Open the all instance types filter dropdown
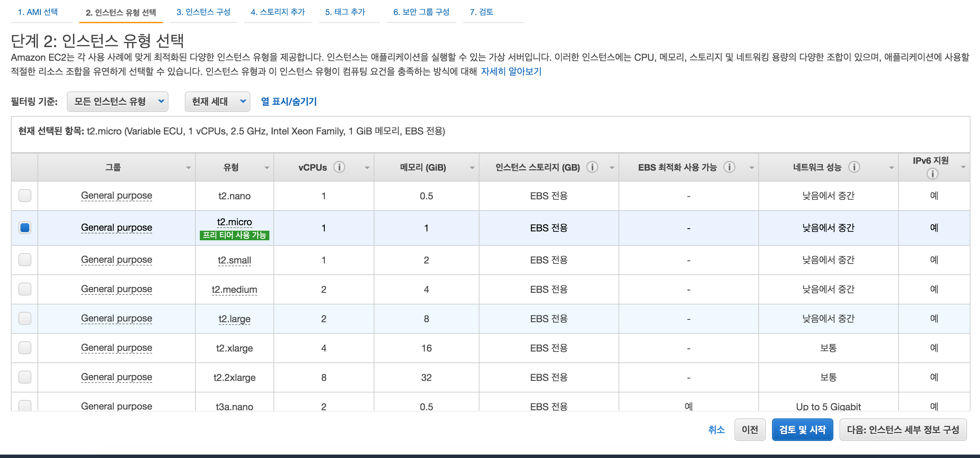Viewport: 980px width, 458px height. click(x=118, y=102)
